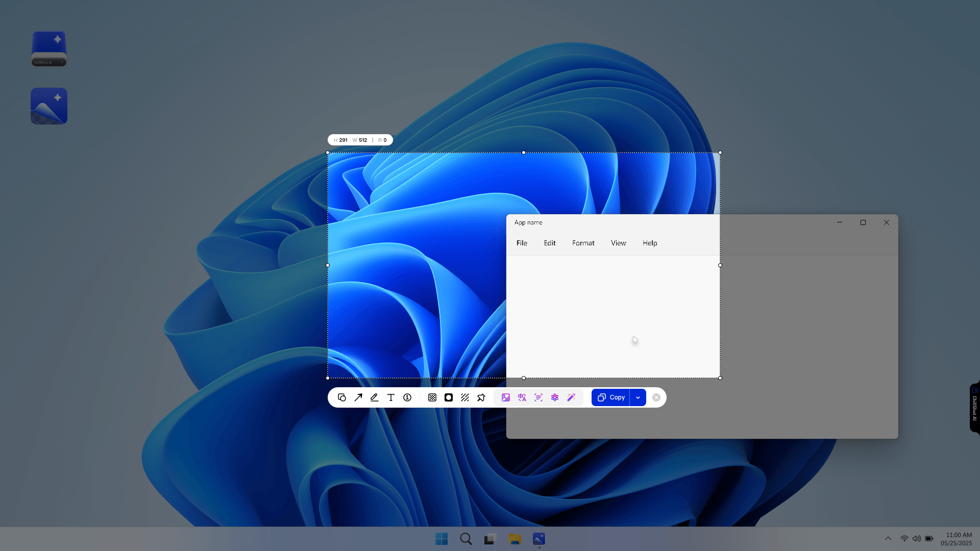Select the arrow annotation tool
The height and width of the screenshot is (551, 980).
pos(358,397)
